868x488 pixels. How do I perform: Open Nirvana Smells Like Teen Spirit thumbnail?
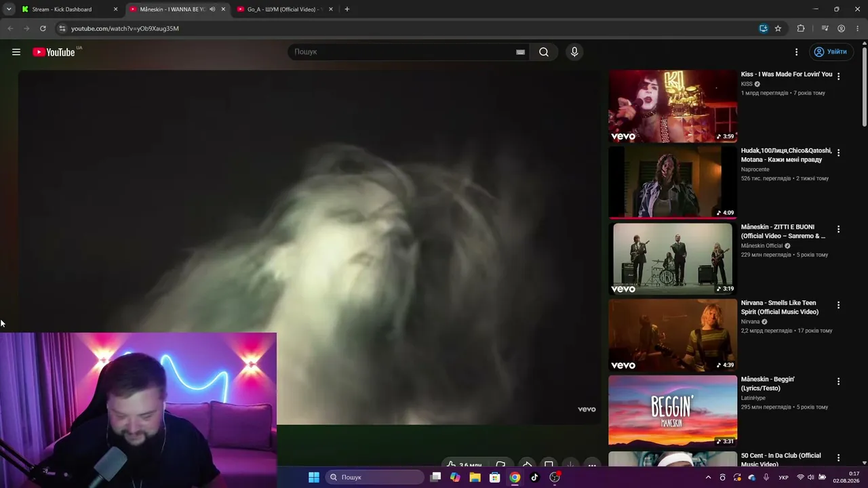point(673,335)
